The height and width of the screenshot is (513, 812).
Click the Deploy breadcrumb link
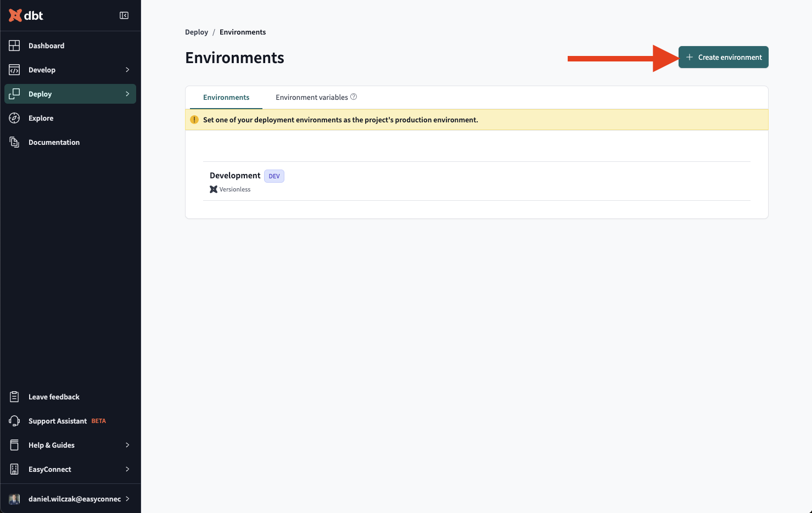click(197, 32)
